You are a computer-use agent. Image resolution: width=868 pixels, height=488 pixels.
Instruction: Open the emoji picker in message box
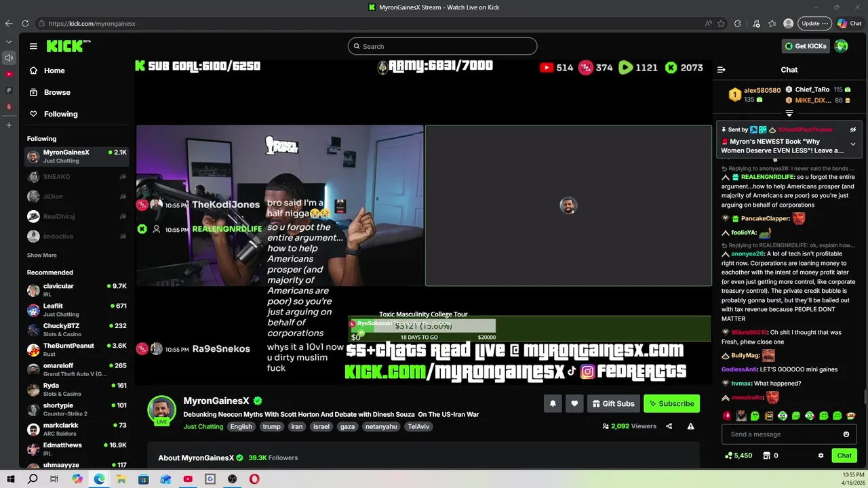pyautogui.click(x=846, y=434)
